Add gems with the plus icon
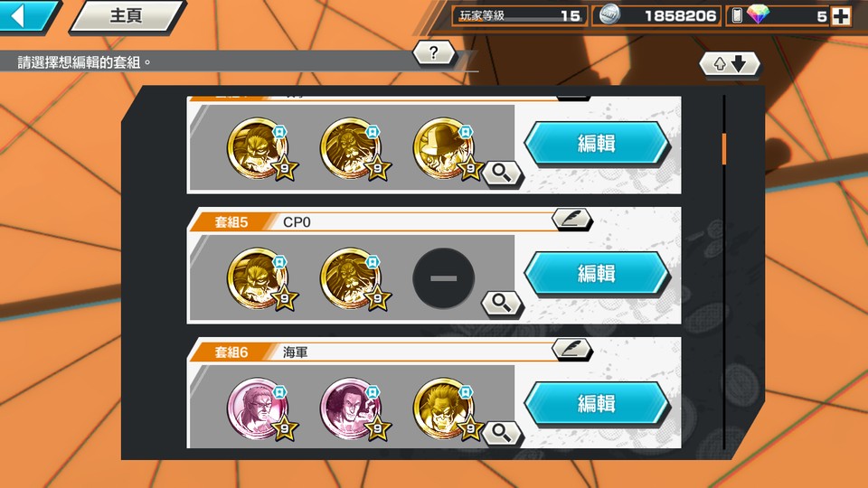The image size is (868, 488). point(841,16)
